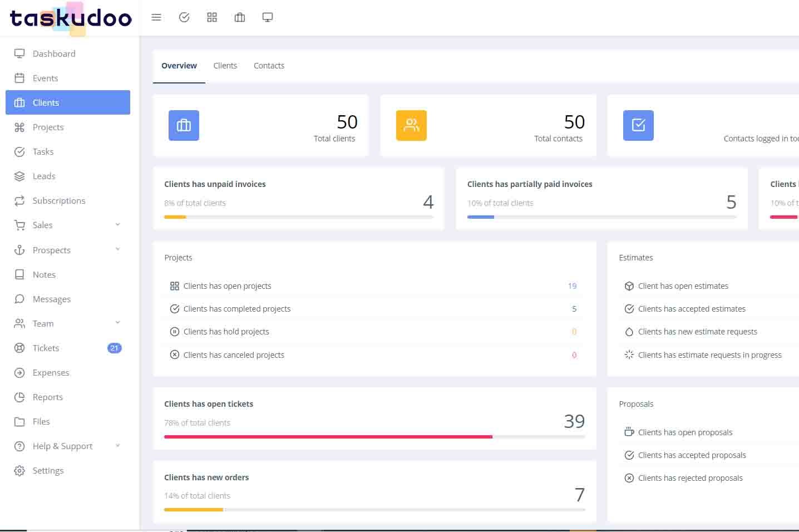The width and height of the screenshot is (799, 532).
Task: Click the Files folder icon in sidebar
Action: click(19, 421)
